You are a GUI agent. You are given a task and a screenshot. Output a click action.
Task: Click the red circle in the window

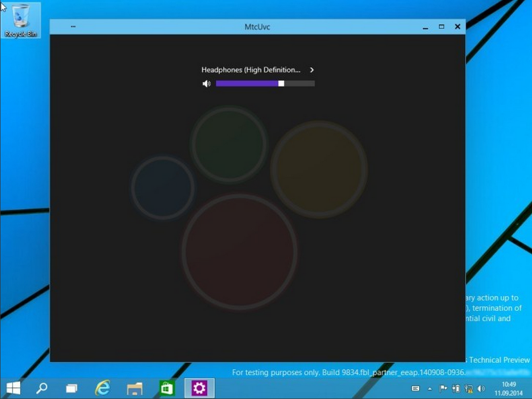239,252
